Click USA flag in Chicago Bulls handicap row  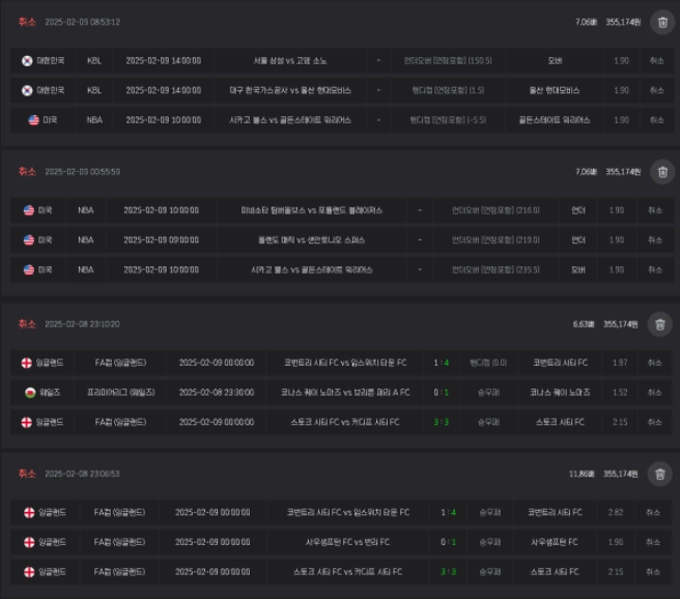(34, 120)
